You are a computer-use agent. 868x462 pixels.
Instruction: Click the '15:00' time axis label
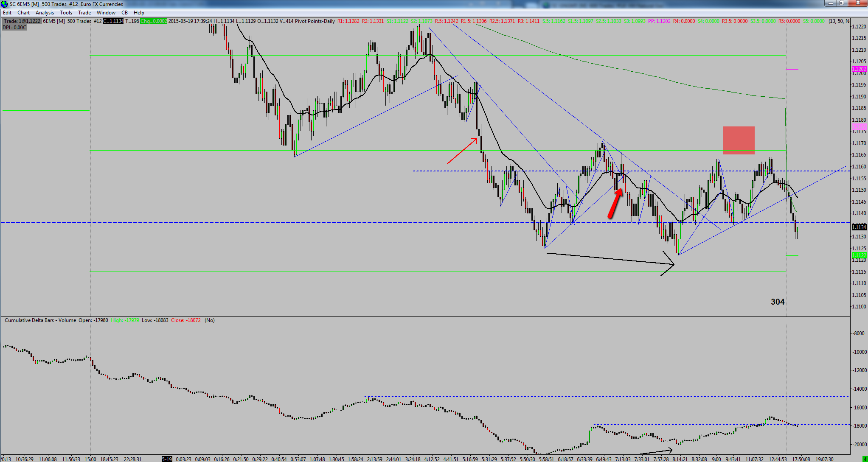coord(90,459)
